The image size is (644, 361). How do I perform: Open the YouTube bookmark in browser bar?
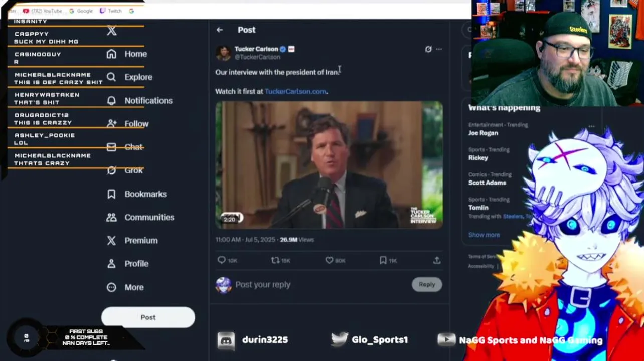coord(43,11)
